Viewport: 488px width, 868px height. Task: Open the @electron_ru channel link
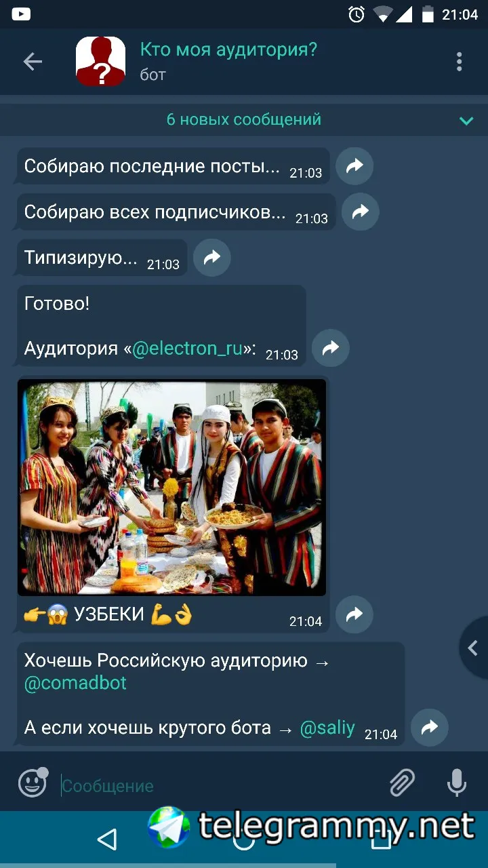[x=187, y=349]
